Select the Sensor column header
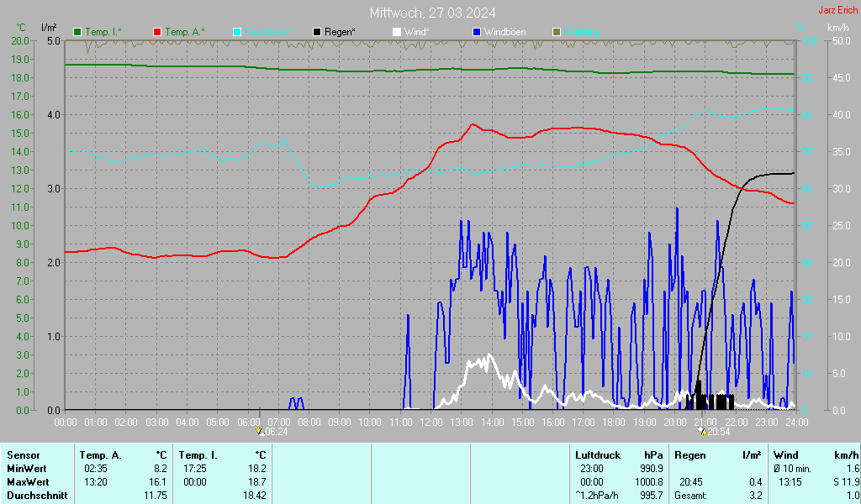 click(23, 455)
